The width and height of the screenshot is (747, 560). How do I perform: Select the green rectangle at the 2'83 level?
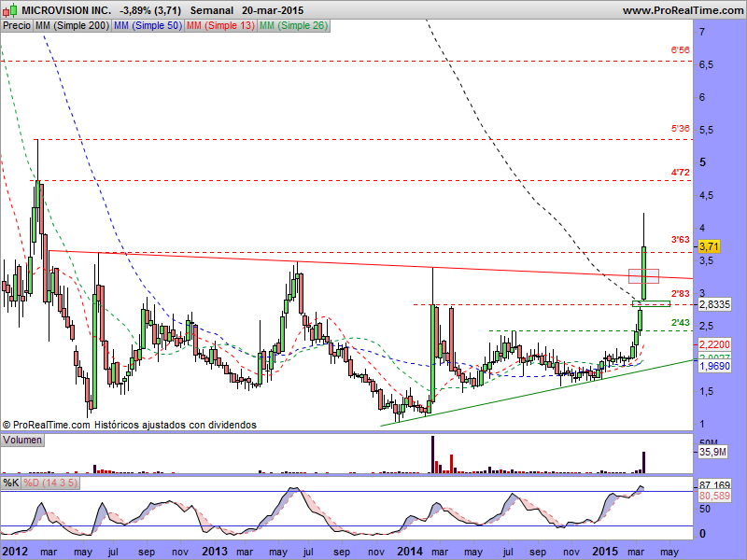pos(651,303)
